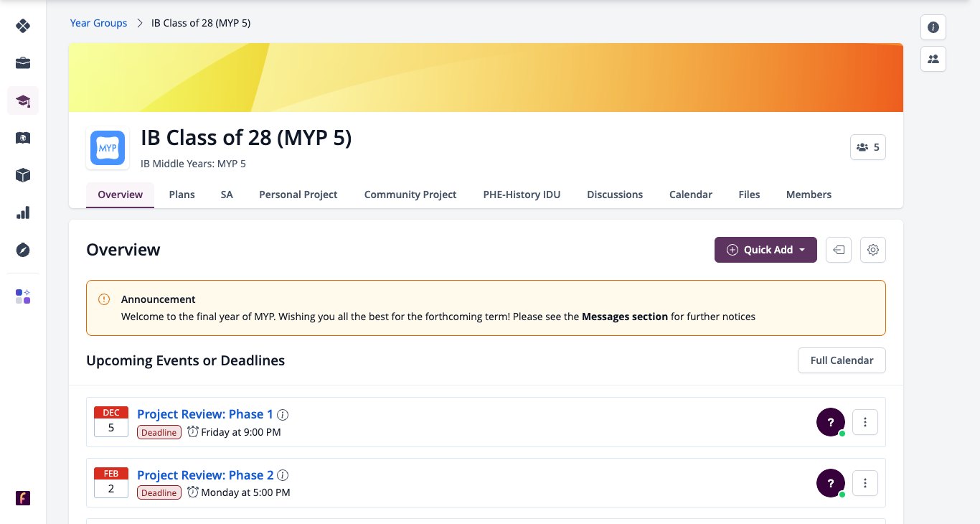Open the Full Calendar button

tap(842, 360)
